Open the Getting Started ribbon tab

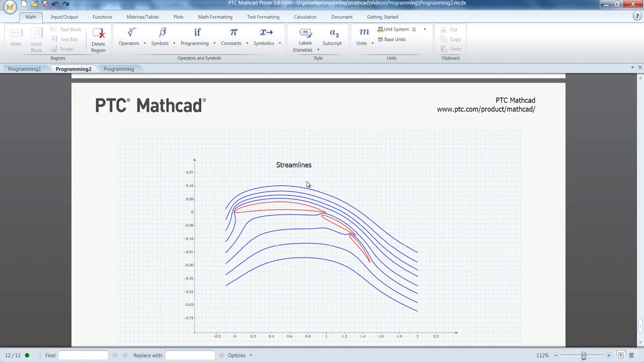(x=382, y=17)
